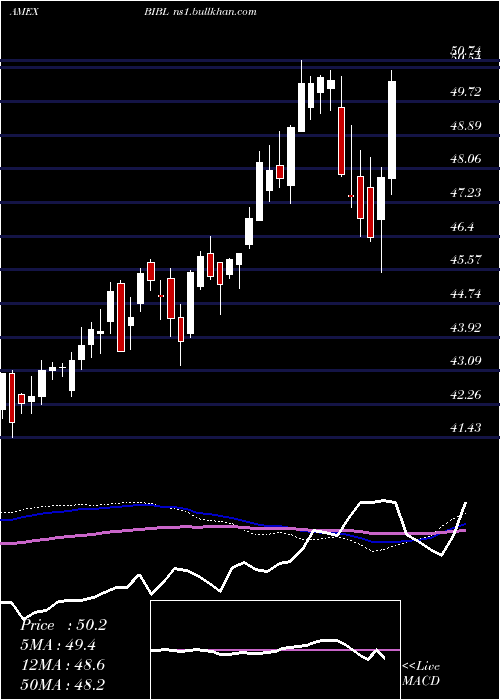Select the 45.57 price axis label
500x700 pixels.
[x=466, y=260]
